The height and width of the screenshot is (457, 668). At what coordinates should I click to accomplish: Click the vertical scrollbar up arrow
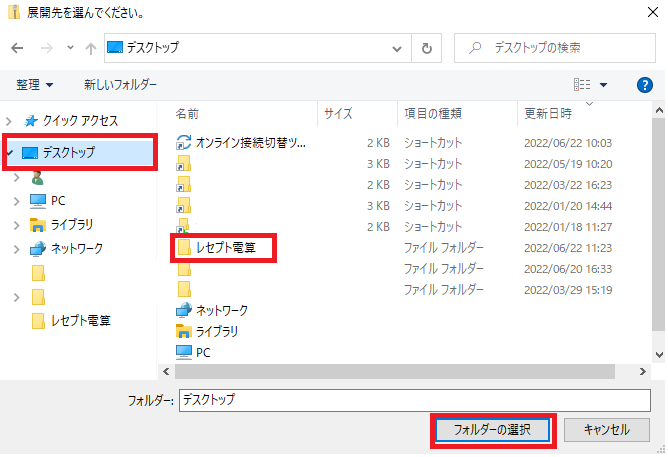[x=659, y=111]
